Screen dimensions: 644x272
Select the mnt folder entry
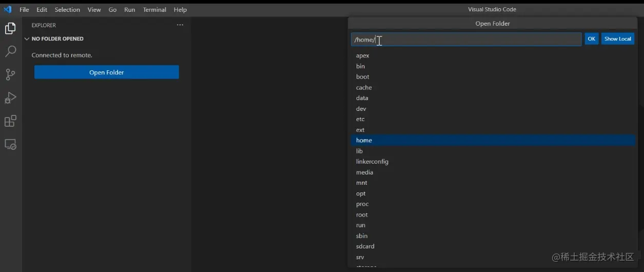click(493, 183)
